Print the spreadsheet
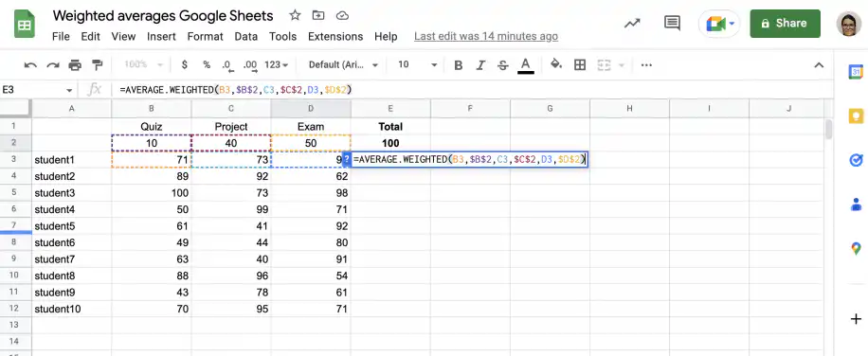Screen dimensions: 868x356 click(x=75, y=65)
